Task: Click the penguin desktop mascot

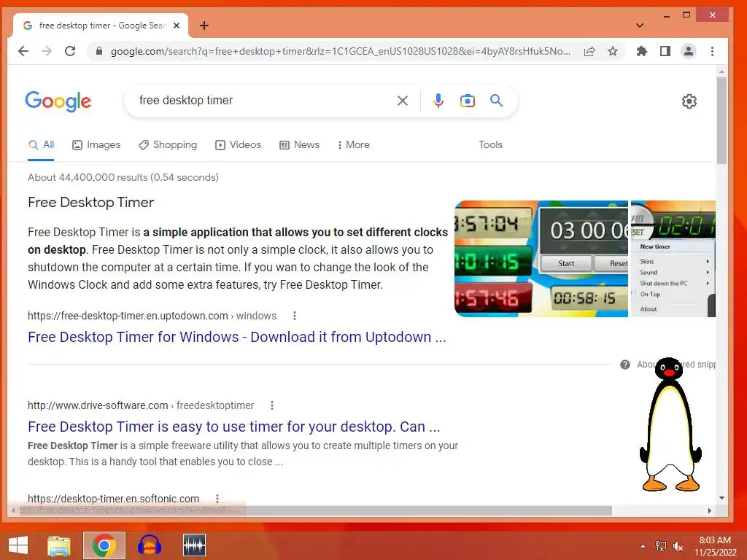Action: click(671, 425)
